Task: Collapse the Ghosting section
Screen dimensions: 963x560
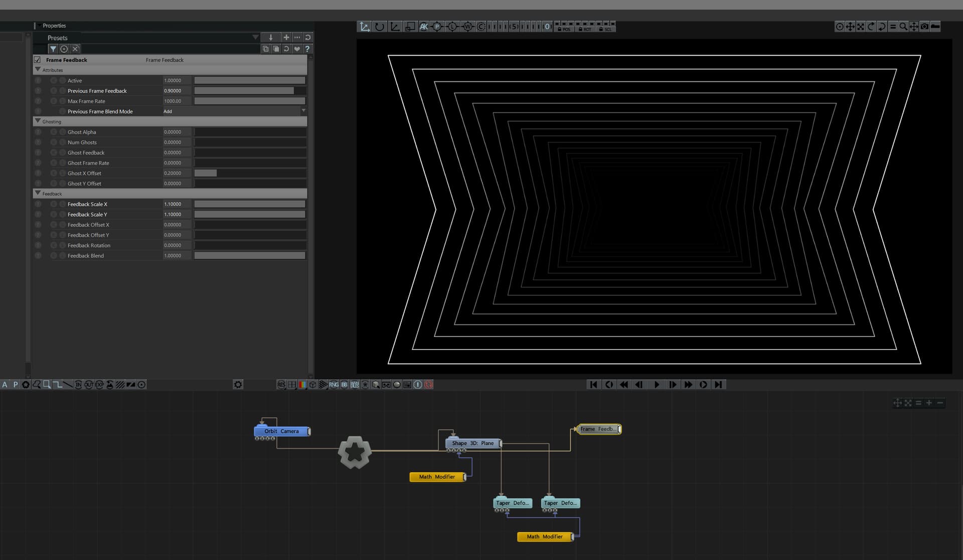Action: point(38,121)
